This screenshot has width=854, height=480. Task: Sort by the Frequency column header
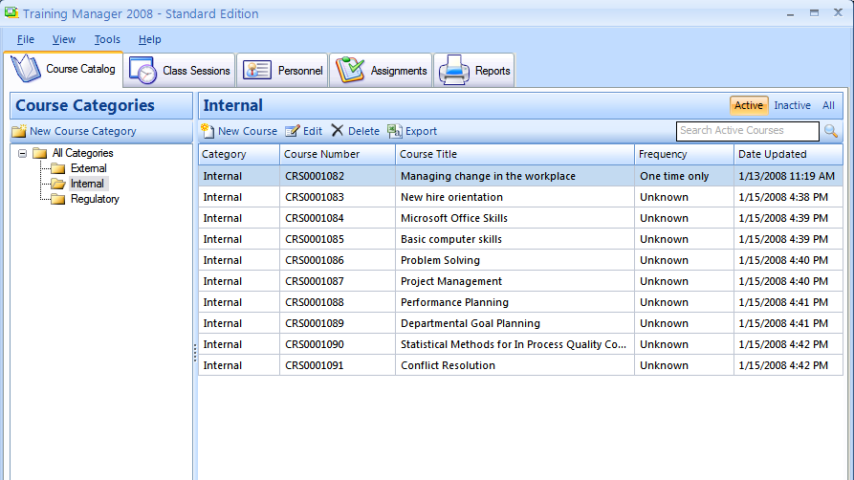click(x=684, y=154)
